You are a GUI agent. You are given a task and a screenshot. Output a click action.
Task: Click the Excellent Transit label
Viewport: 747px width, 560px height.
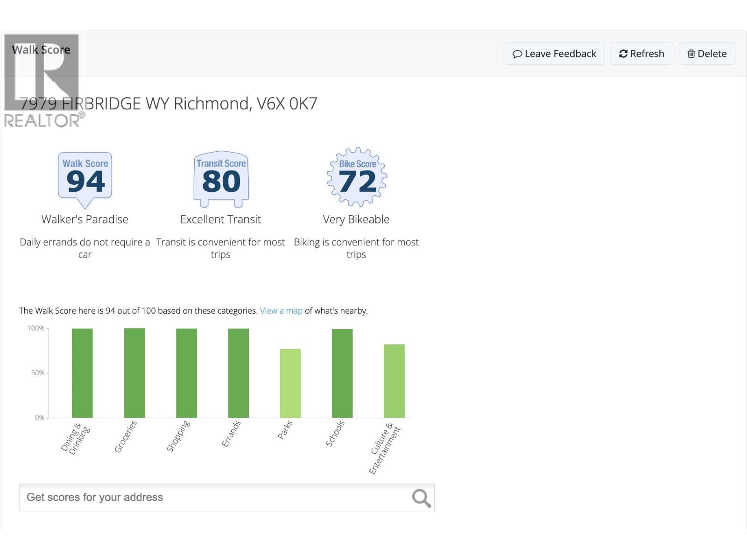pos(220,219)
